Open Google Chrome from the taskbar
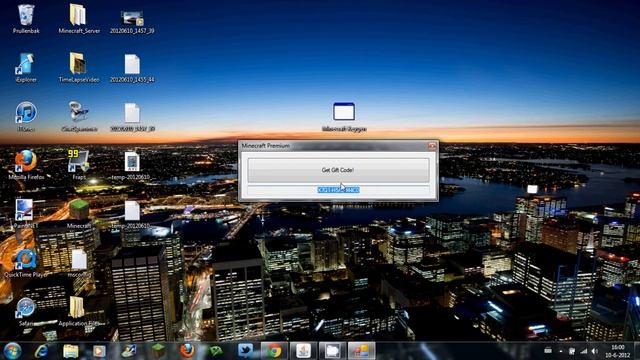Screen dimensions: 640x360 coord(274,351)
